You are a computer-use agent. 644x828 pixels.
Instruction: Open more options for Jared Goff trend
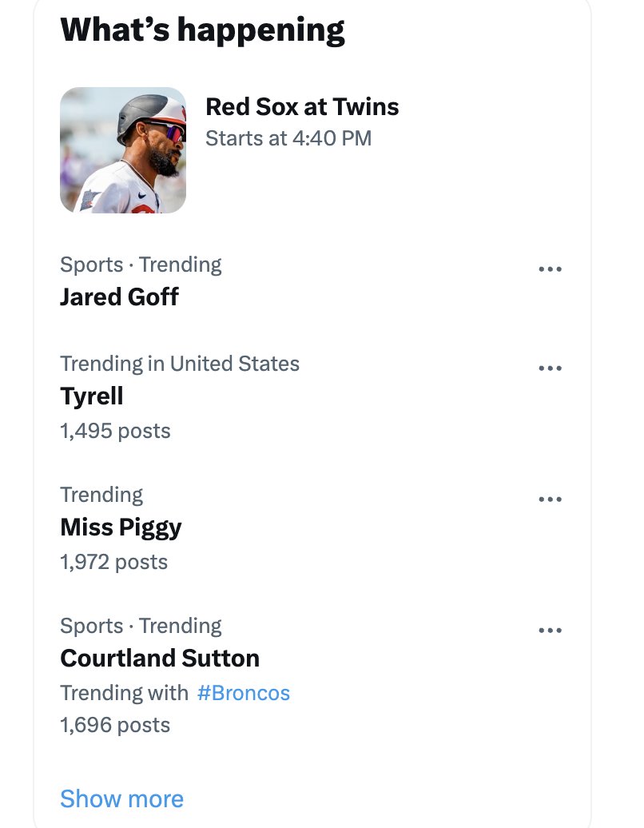550,269
